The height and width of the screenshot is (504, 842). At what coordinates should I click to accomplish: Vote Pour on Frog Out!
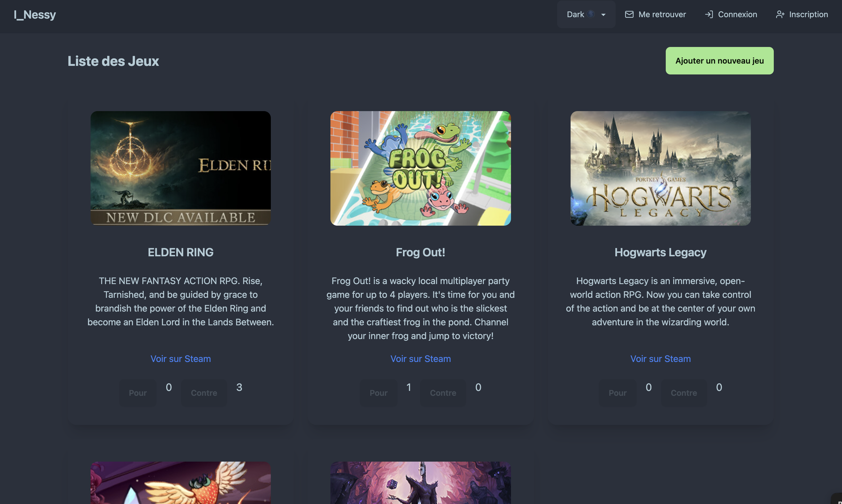379,393
